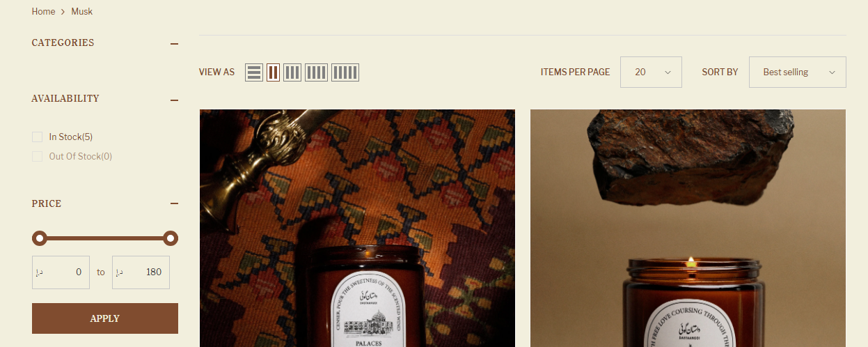
Task: Click the breadcrumb chevron separator after Home
Action: click(x=63, y=12)
